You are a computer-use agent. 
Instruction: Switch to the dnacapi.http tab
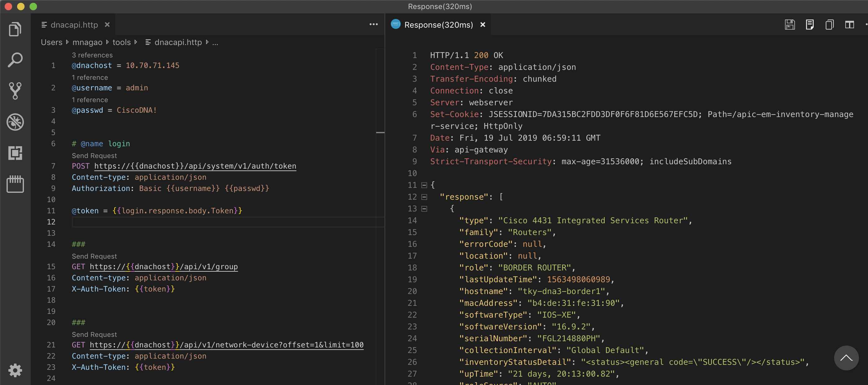click(74, 25)
